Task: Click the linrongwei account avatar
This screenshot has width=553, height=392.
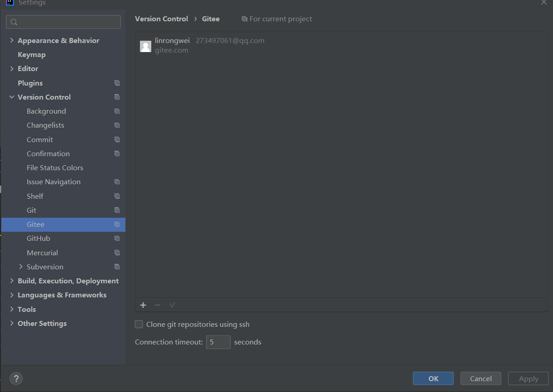Action: [146, 46]
